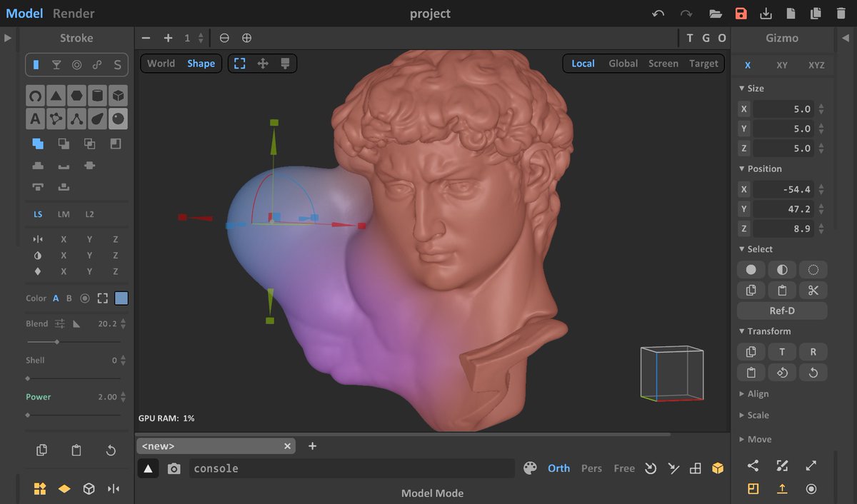Click the Ref-D button
Screen dimensions: 857x504
(x=782, y=311)
